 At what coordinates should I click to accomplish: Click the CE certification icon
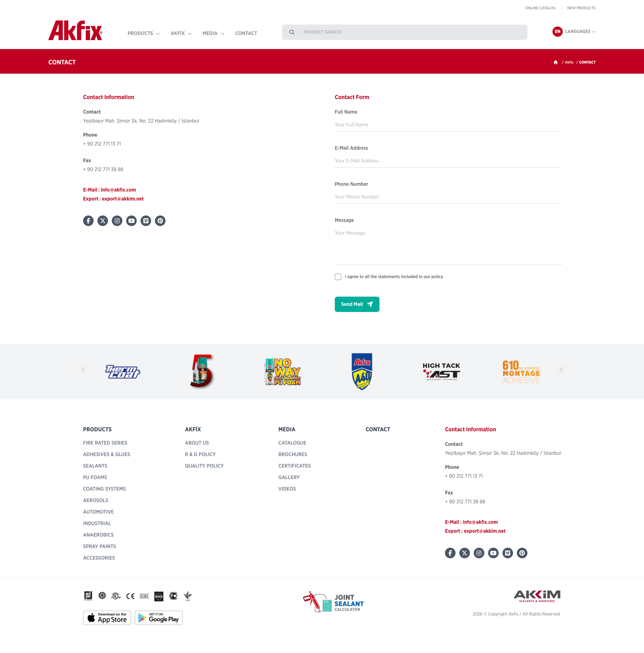pos(130,596)
